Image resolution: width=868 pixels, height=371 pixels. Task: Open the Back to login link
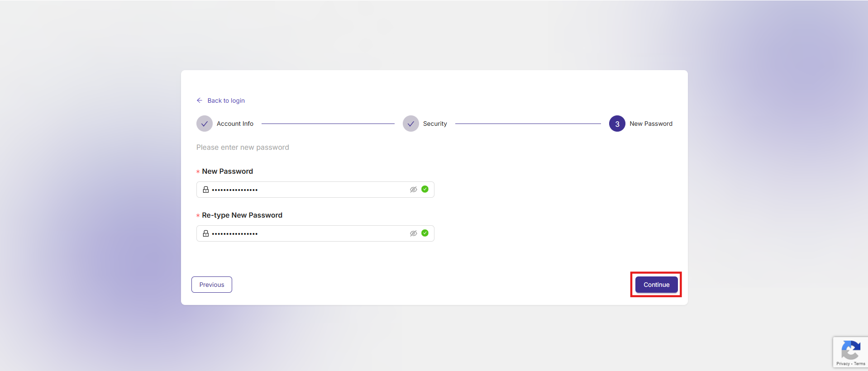(x=226, y=100)
